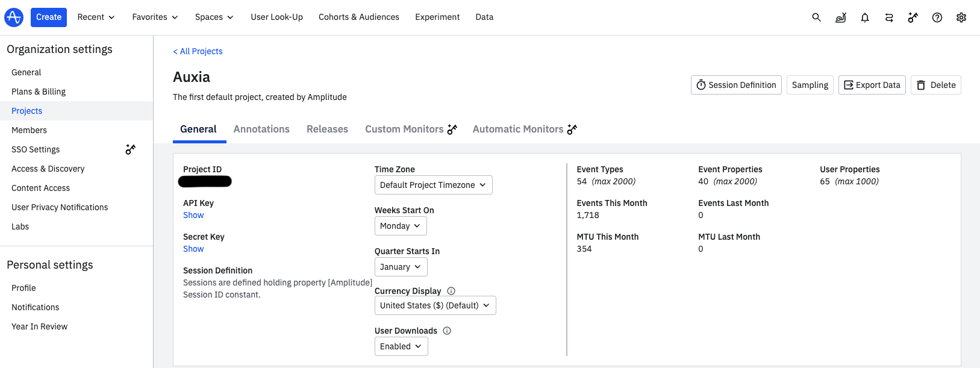Open the help question mark icon
This screenshot has height=368, width=980.
tap(937, 17)
